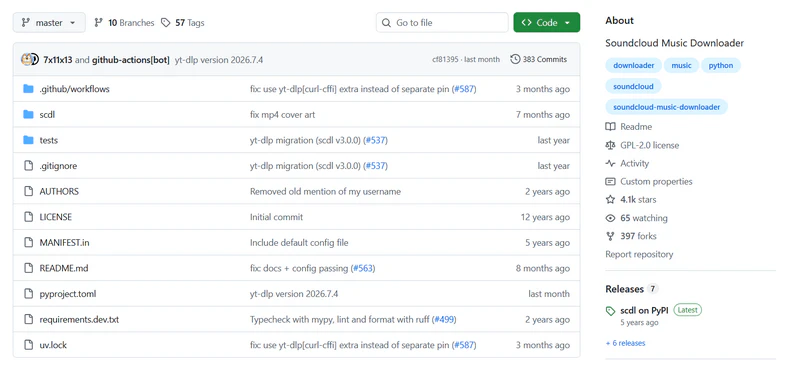Open commit hash cf81395
The image size is (800, 366).
pos(443,59)
